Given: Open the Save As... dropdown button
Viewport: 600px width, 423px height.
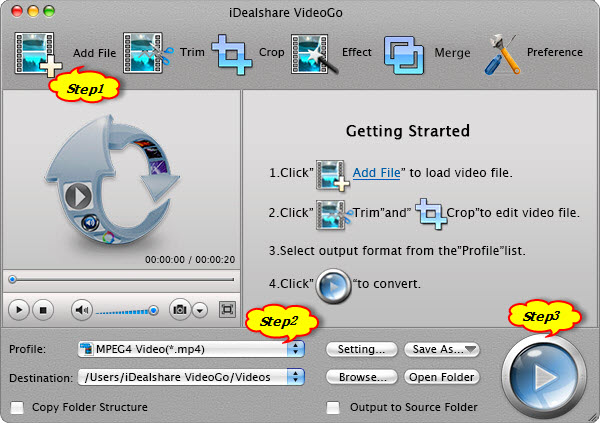Looking at the screenshot, I should (442, 349).
